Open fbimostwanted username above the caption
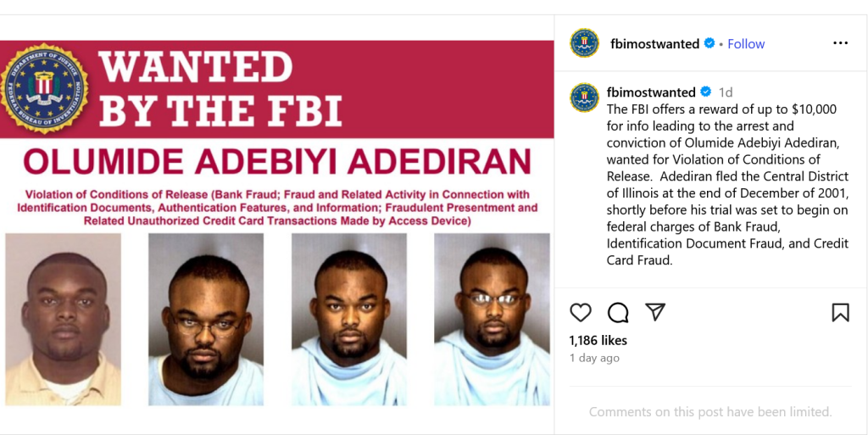 [651, 92]
